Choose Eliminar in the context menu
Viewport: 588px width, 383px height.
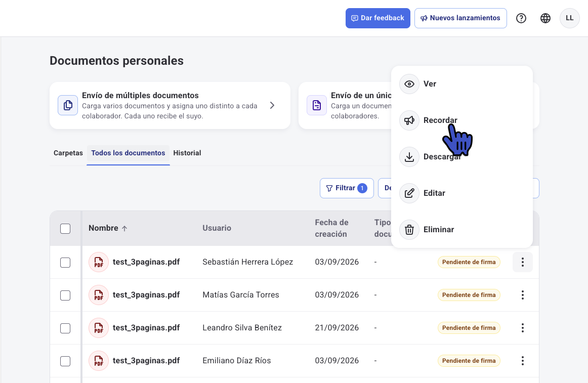pyautogui.click(x=461, y=229)
